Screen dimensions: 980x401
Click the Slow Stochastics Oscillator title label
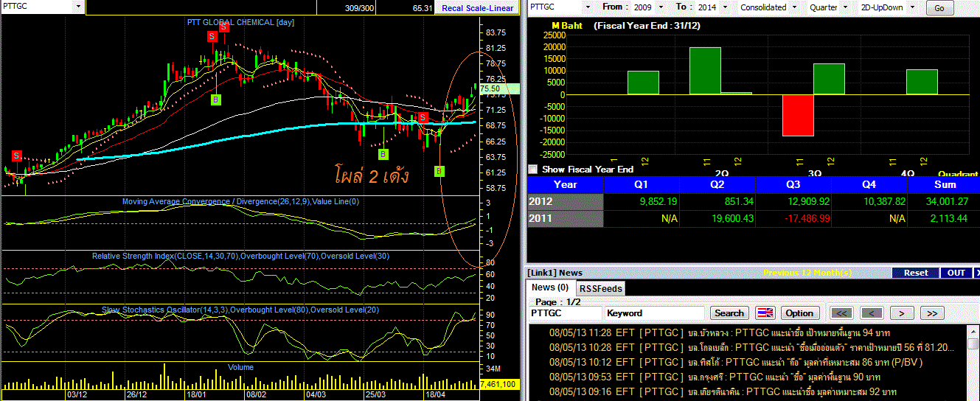(x=240, y=310)
